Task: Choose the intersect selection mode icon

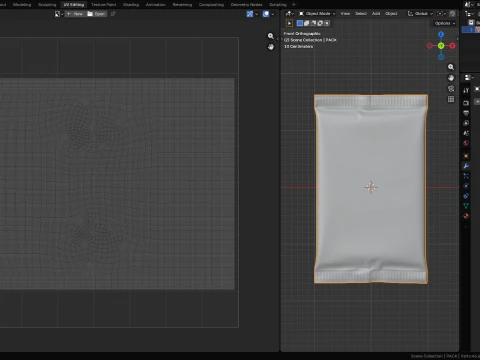Action: tap(327, 23)
